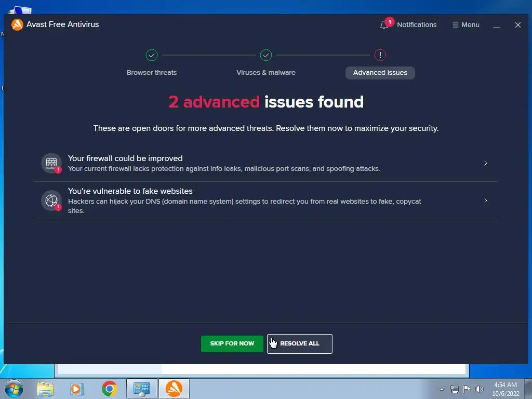
Task: Select the Advanced issues step tab
Action: pyautogui.click(x=380, y=73)
